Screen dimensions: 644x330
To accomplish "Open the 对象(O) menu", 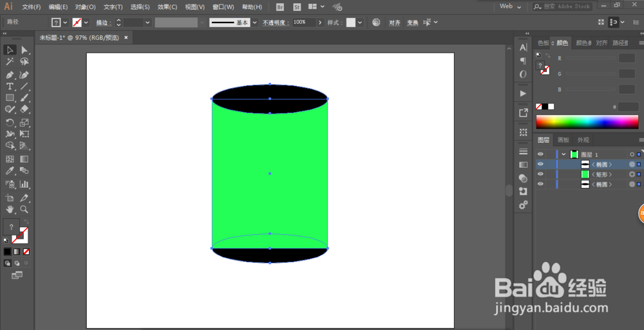I will [86, 7].
